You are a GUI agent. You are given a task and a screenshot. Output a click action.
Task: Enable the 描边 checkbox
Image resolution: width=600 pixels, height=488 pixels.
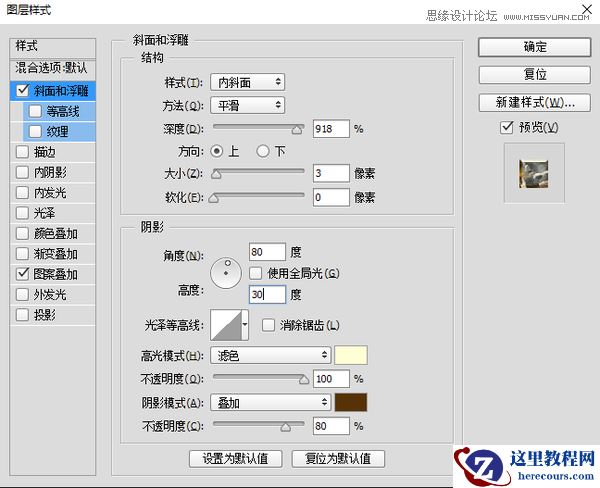click(23, 152)
